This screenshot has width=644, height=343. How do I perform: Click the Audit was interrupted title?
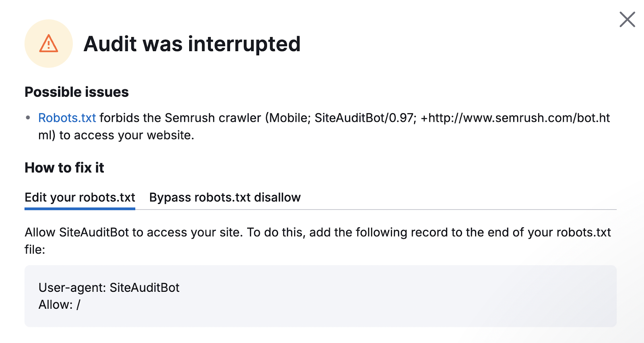192,44
